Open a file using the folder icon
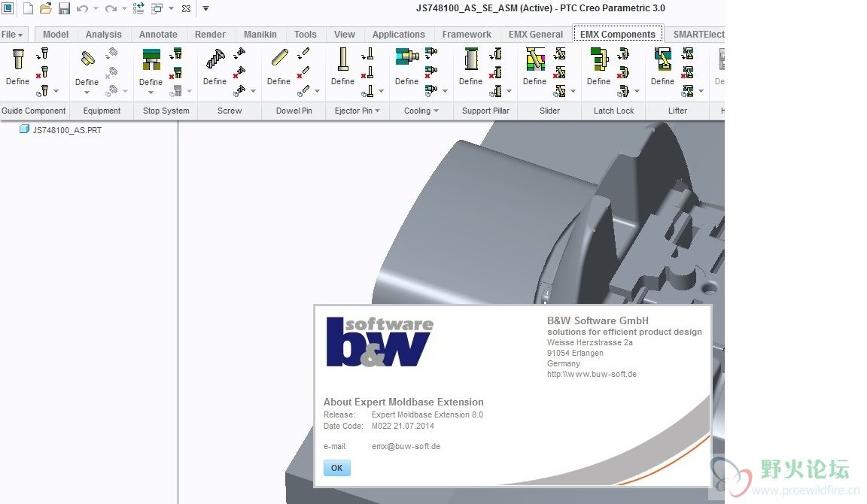The height and width of the screenshot is (504, 867). pos(46,8)
